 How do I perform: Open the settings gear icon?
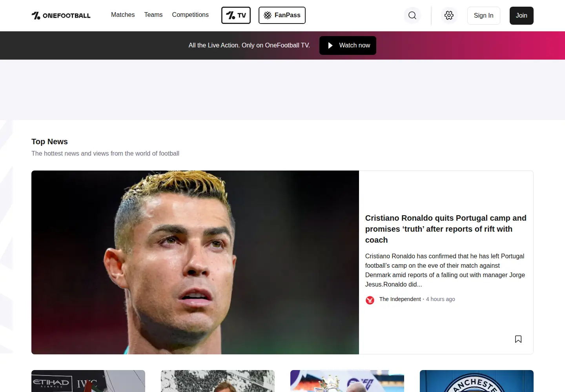[x=449, y=15]
